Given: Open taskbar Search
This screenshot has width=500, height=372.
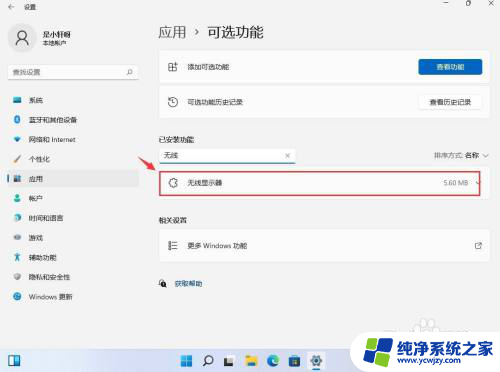Looking at the screenshot, I should [208, 361].
